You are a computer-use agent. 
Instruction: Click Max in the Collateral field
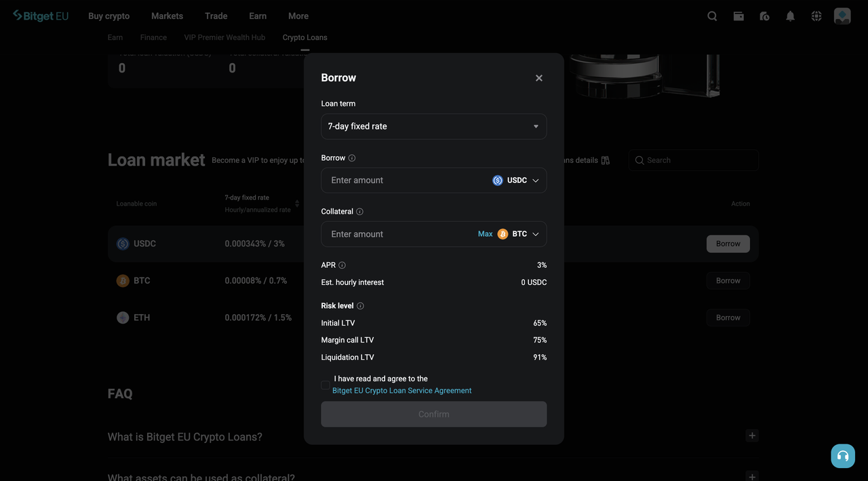(485, 234)
